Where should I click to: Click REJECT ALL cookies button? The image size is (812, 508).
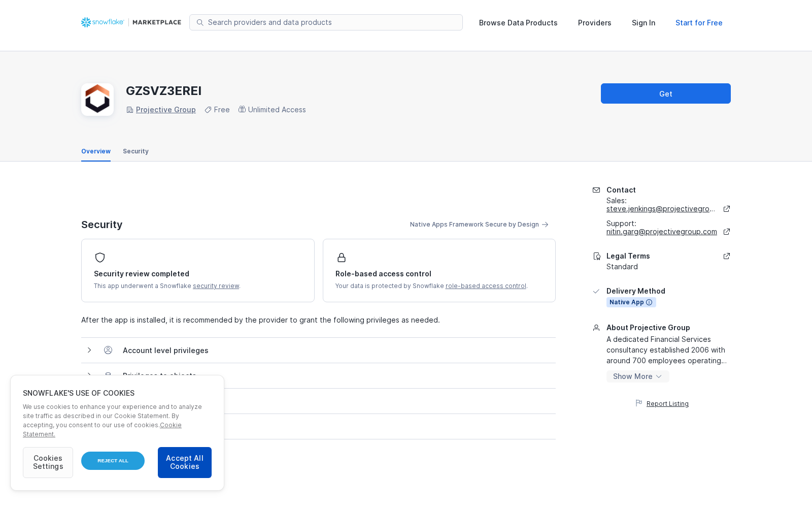[113, 461]
